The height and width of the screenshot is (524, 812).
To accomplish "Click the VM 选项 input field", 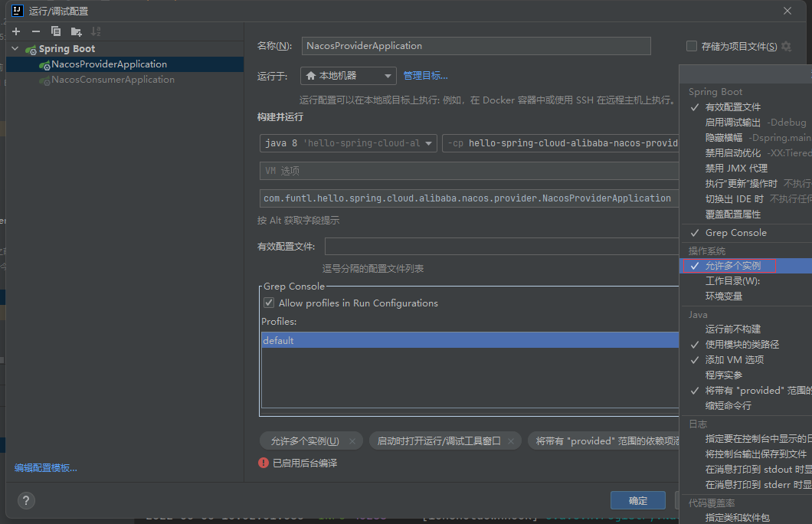I will (x=469, y=171).
